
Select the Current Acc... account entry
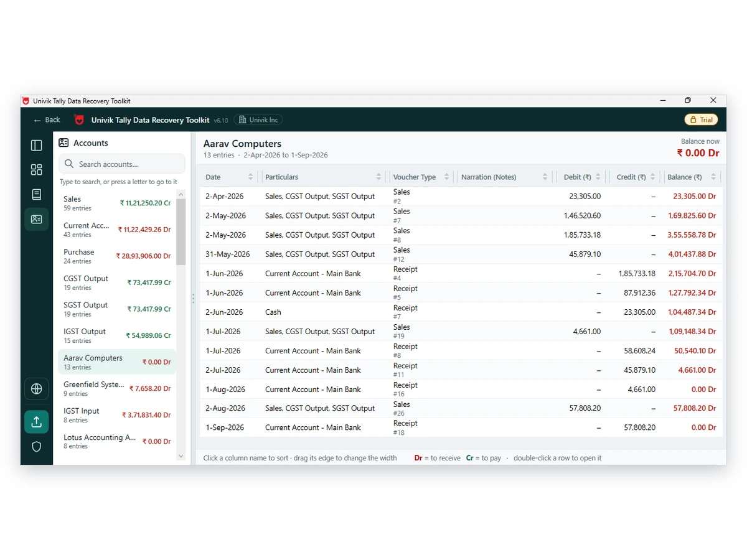click(117, 230)
